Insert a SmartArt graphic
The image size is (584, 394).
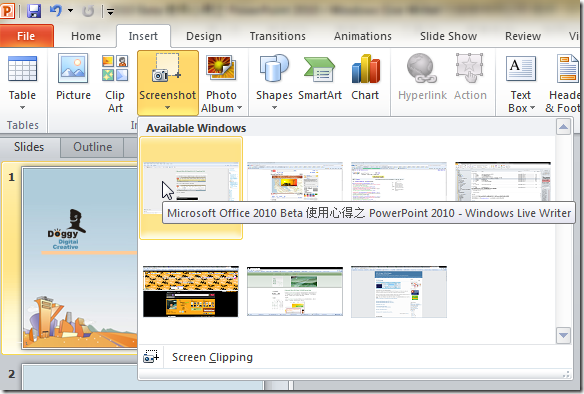(320, 77)
